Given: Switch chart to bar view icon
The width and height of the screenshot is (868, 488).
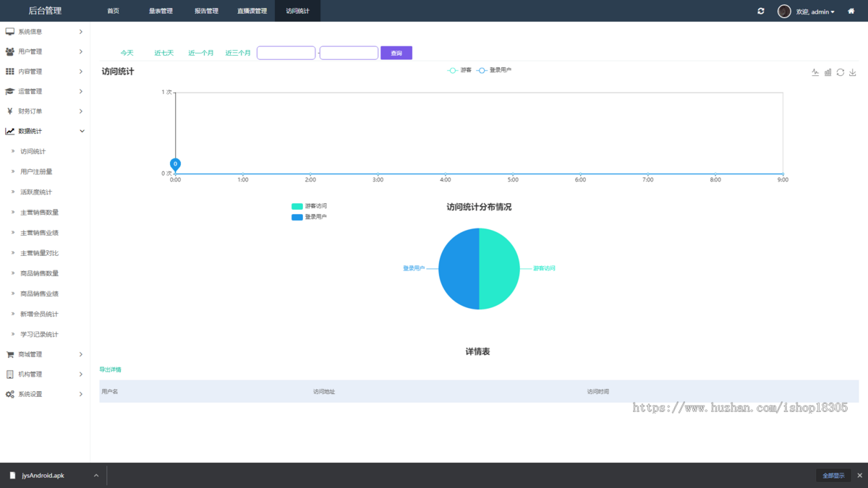Looking at the screenshot, I should (x=828, y=72).
